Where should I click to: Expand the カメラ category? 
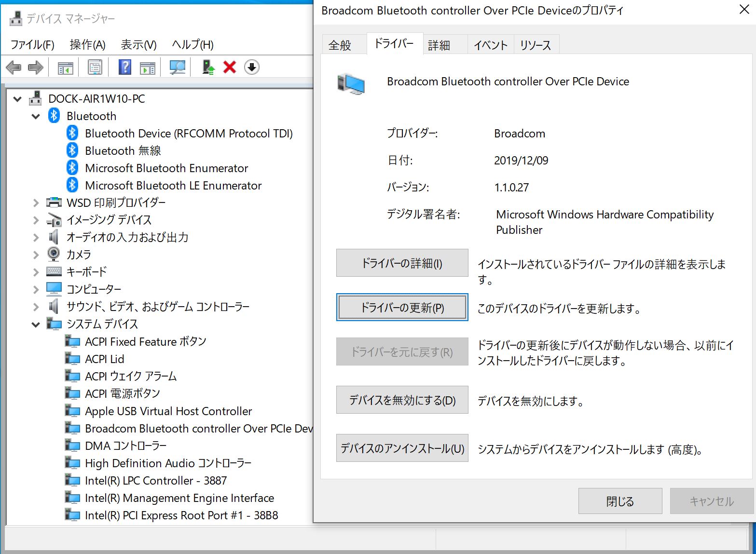click(36, 255)
